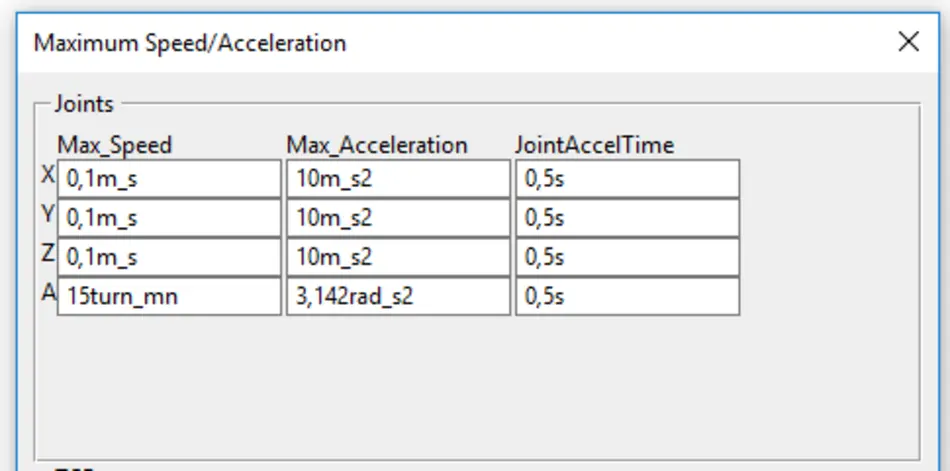Click the Joints group box label
950x471 pixels.
point(84,104)
